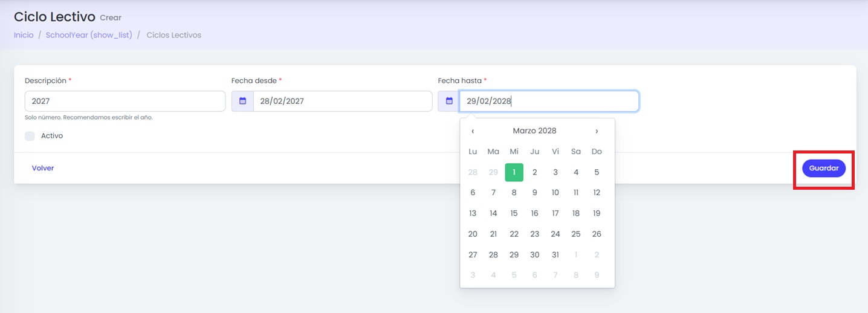This screenshot has height=313, width=868.
Task: Select day 2 in the calendar
Action: click(x=534, y=172)
